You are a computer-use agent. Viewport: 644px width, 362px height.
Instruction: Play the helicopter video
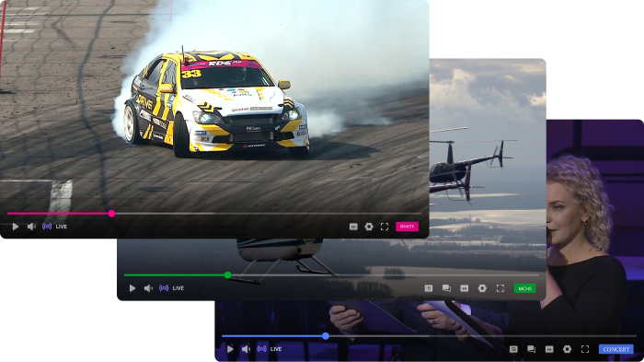(132, 288)
